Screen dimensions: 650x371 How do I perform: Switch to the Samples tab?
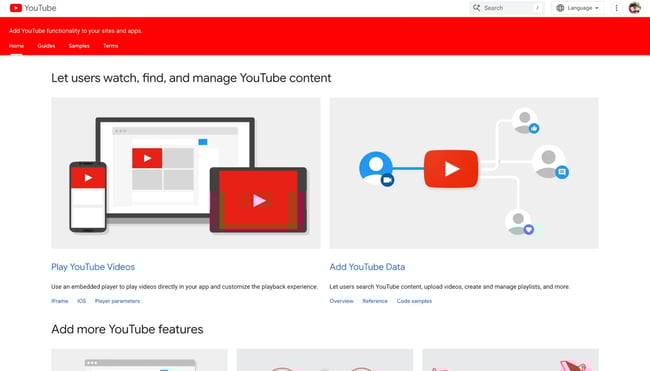(79, 46)
